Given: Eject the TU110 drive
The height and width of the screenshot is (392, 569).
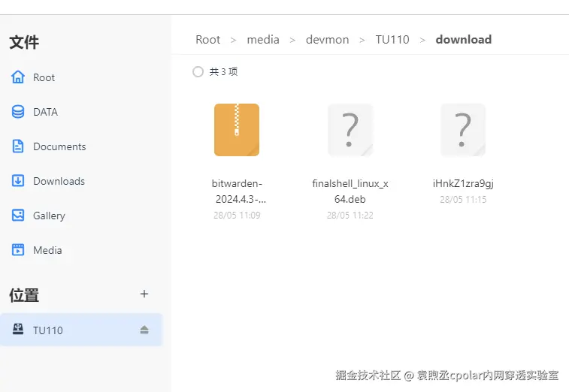Looking at the screenshot, I should 144,330.
